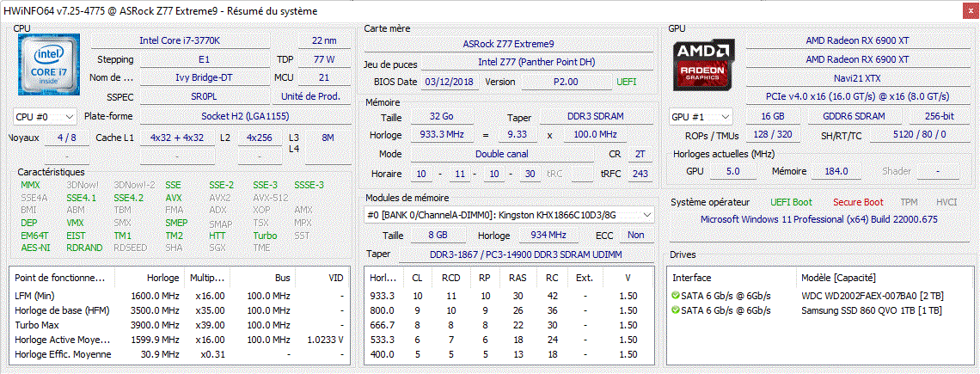
Task: Select the Horloge de base (HFM) row
Action: (x=180, y=310)
